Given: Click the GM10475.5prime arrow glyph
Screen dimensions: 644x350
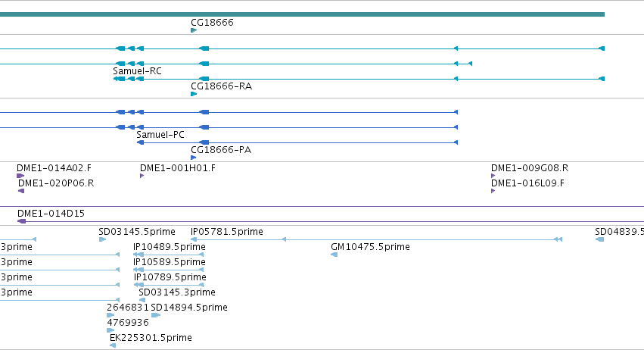Looking at the screenshot, I should [334, 255].
